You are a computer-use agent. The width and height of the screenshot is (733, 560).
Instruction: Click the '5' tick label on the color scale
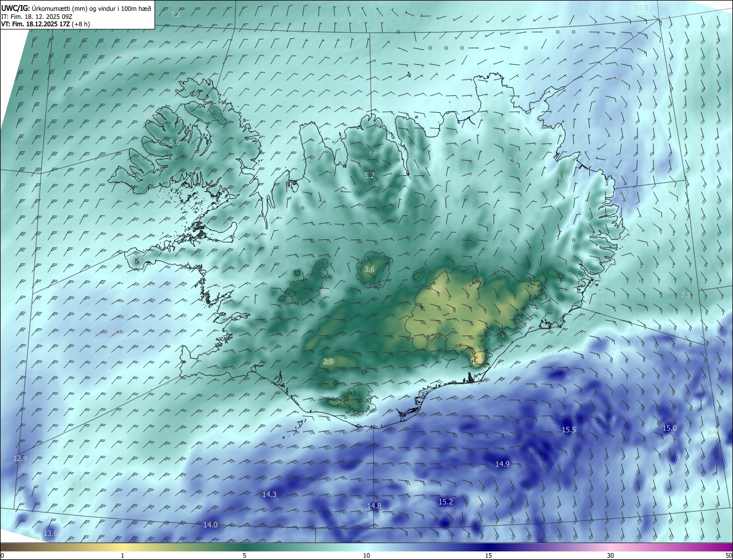click(245, 555)
